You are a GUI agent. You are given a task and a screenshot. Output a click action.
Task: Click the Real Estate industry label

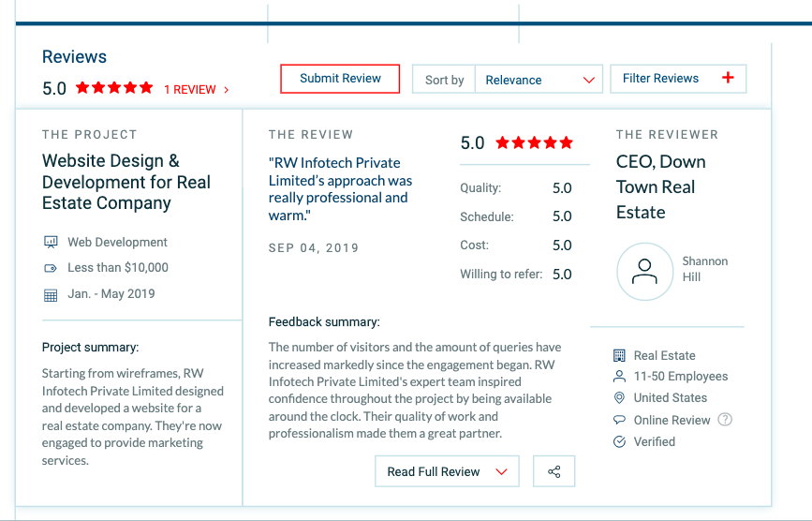tap(664, 356)
